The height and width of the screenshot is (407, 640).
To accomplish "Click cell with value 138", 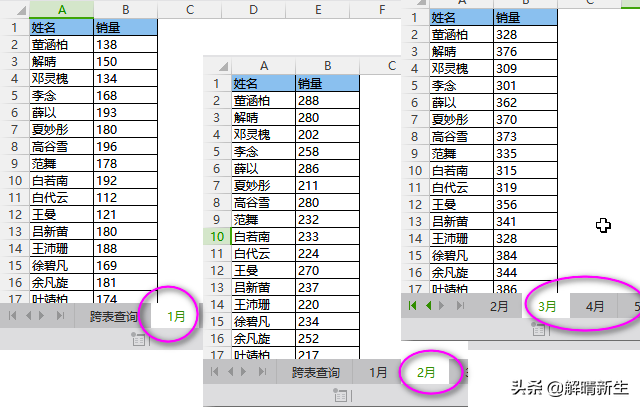I will tap(126, 44).
